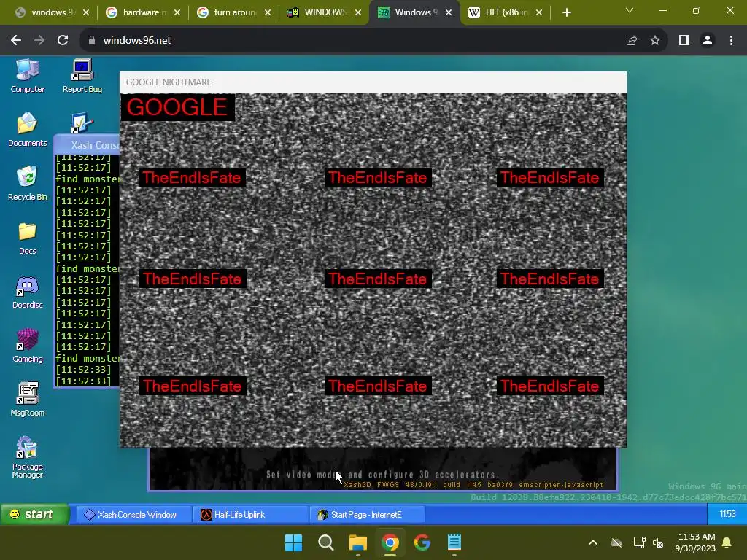Click the Windows 96 taskbar clock 11:53
Viewport: 747px width, 560px height.
pyautogui.click(x=727, y=514)
